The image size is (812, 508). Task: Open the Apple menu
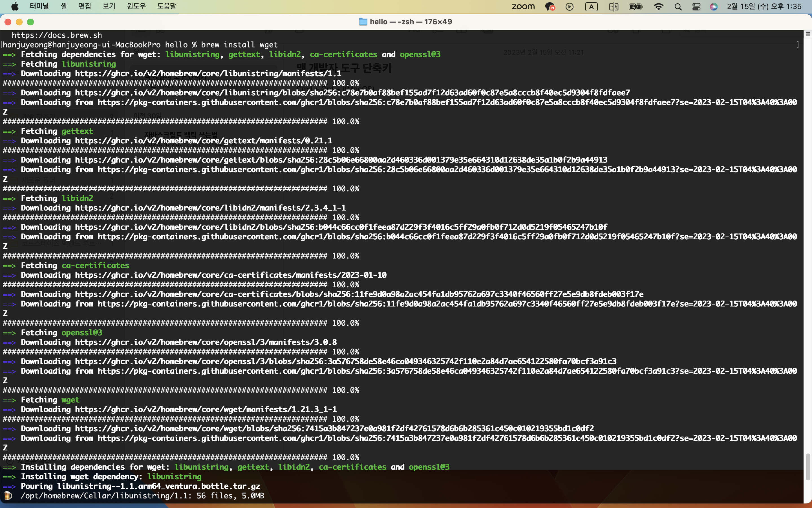(x=15, y=6)
